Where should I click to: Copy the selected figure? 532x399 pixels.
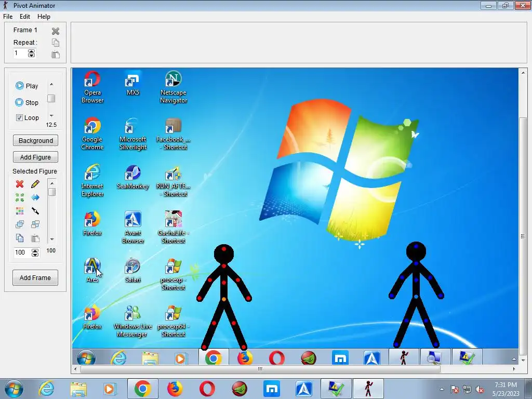point(20,238)
